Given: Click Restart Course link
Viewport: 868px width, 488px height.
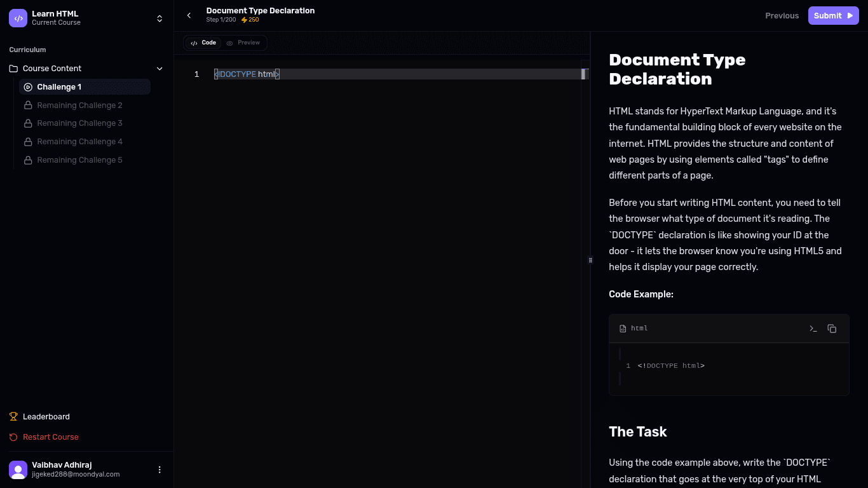Looking at the screenshot, I should pos(50,437).
